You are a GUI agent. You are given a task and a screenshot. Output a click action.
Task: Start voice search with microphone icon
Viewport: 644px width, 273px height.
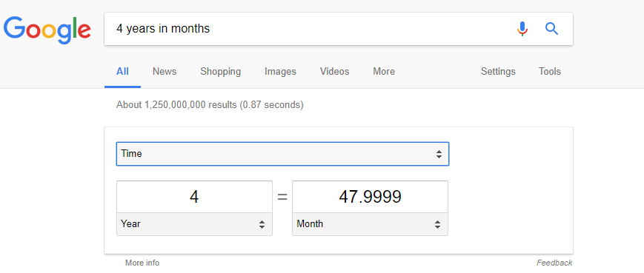click(522, 29)
